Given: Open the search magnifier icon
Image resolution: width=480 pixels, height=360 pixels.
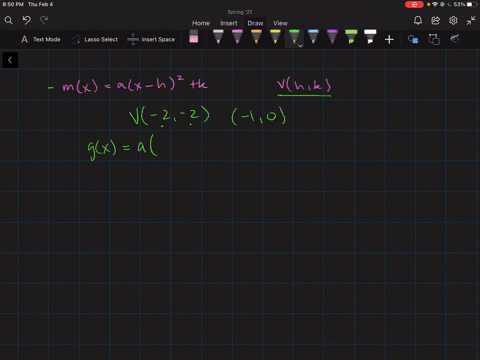Looking at the screenshot, I should pos(9,21).
